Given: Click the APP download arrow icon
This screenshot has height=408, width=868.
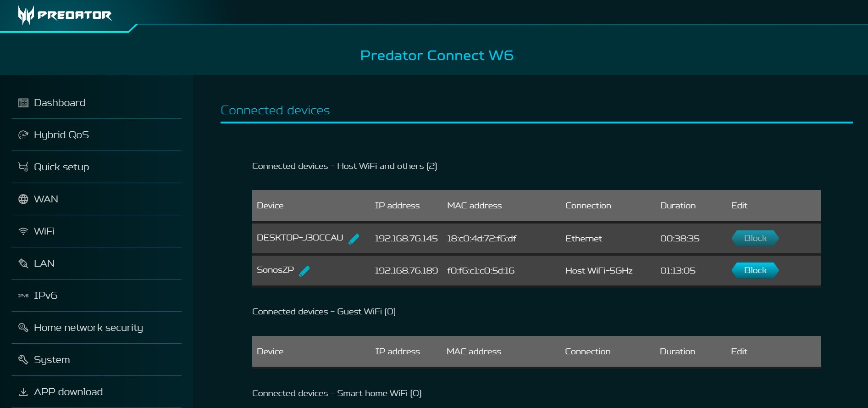Looking at the screenshot, I should coord(23,392).
